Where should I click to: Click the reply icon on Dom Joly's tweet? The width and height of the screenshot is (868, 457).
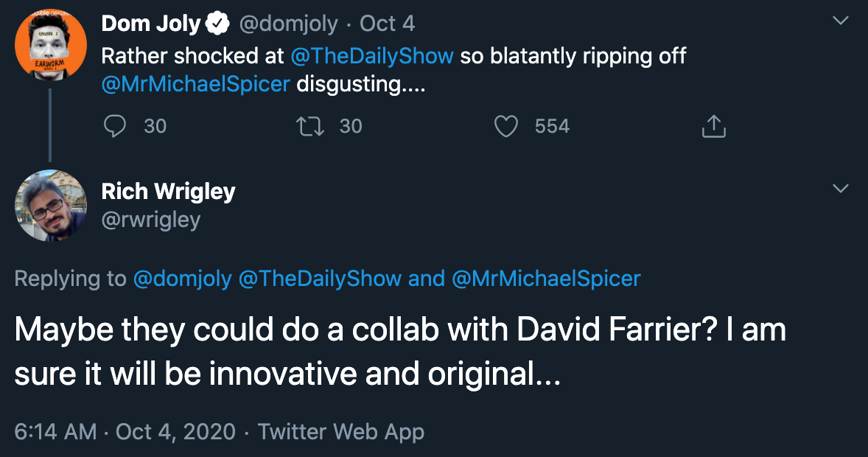[x=115, y=127]
